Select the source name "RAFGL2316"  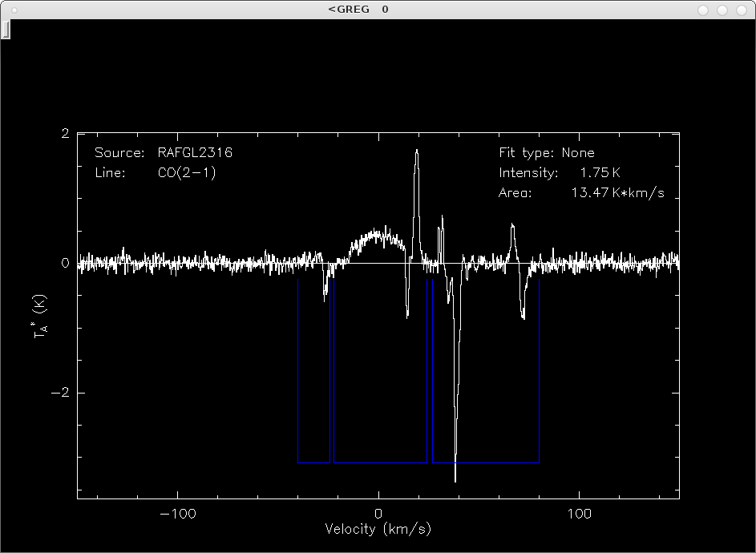click(x=196, y=153)
